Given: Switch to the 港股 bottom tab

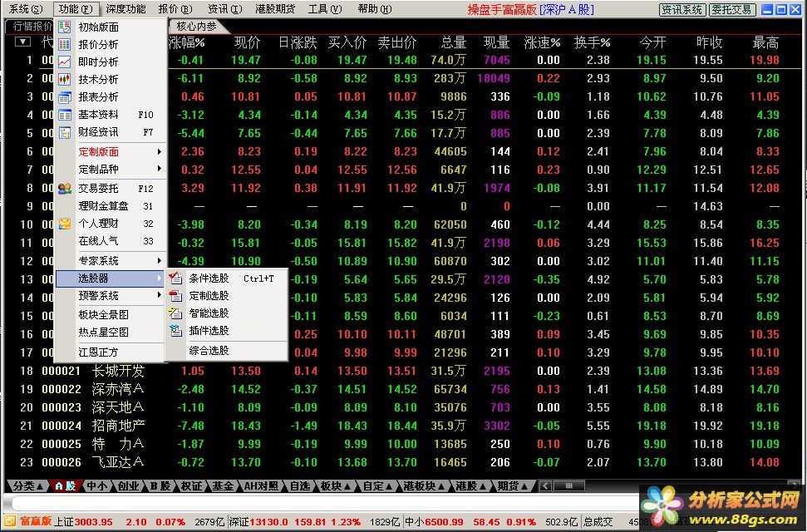Looking at the screenshot, I should pos(465,485).
